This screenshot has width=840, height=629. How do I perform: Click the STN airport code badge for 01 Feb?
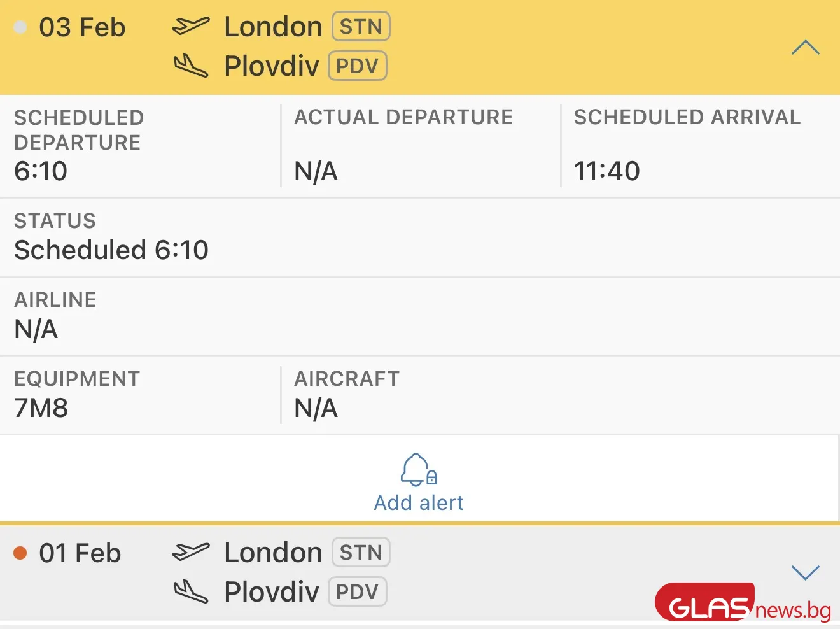pos(361,553)
